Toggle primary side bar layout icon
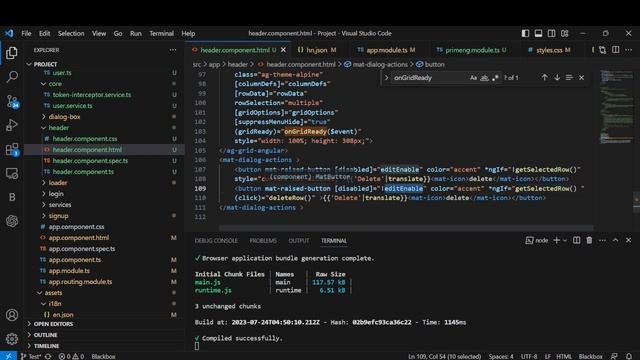 coord(525,33)
